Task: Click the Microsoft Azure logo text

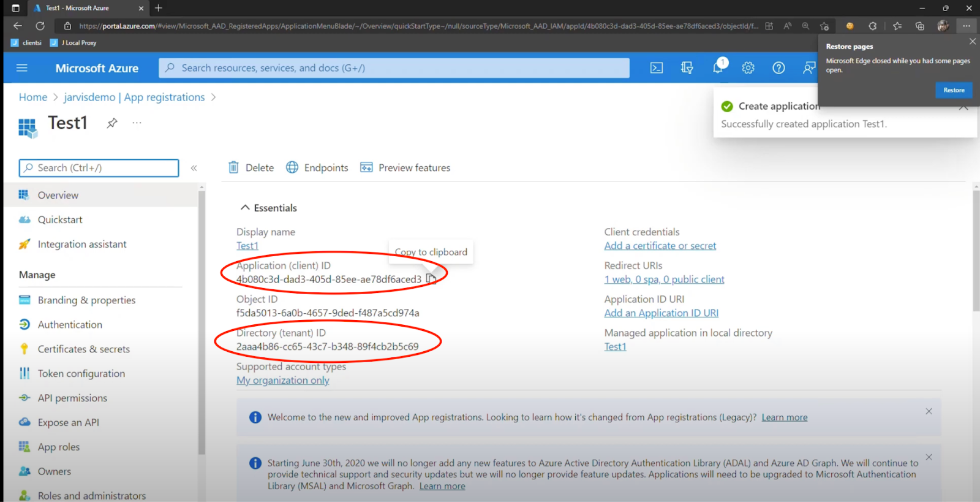Action: pos(97,68)
